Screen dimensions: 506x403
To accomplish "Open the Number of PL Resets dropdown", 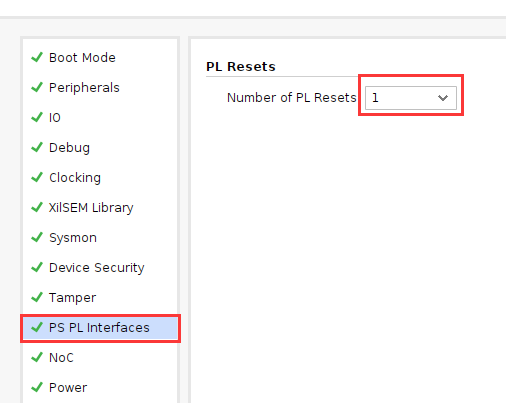I will (411, 98).
